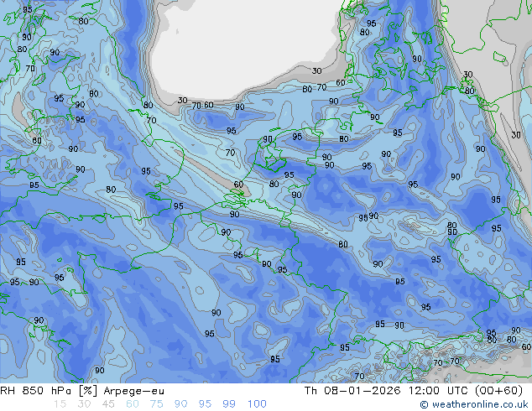Select the legend value 45
The image size is (532, 411).
108,404
